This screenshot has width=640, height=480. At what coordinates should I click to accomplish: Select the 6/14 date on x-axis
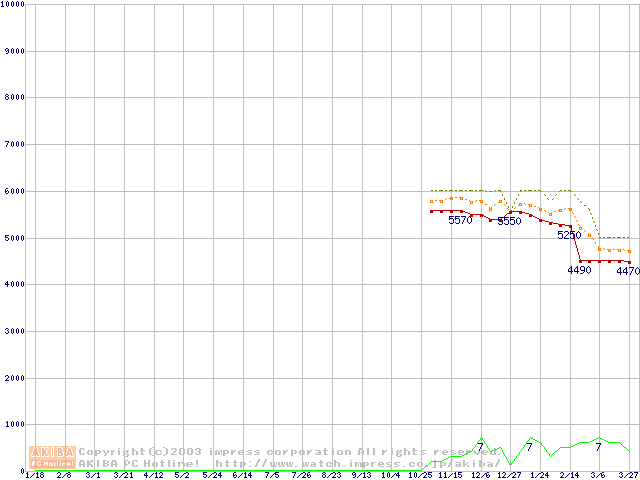pyautogui.click(x=242, y=475)
